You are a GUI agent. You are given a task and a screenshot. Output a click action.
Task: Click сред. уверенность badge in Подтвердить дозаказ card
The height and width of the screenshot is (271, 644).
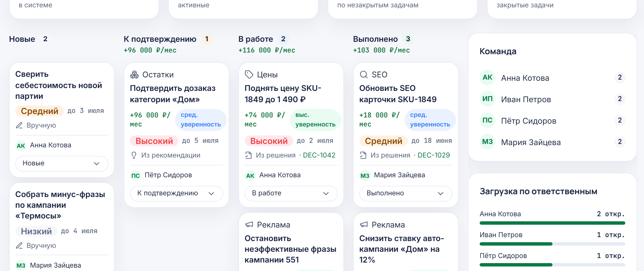click(201, 120)
